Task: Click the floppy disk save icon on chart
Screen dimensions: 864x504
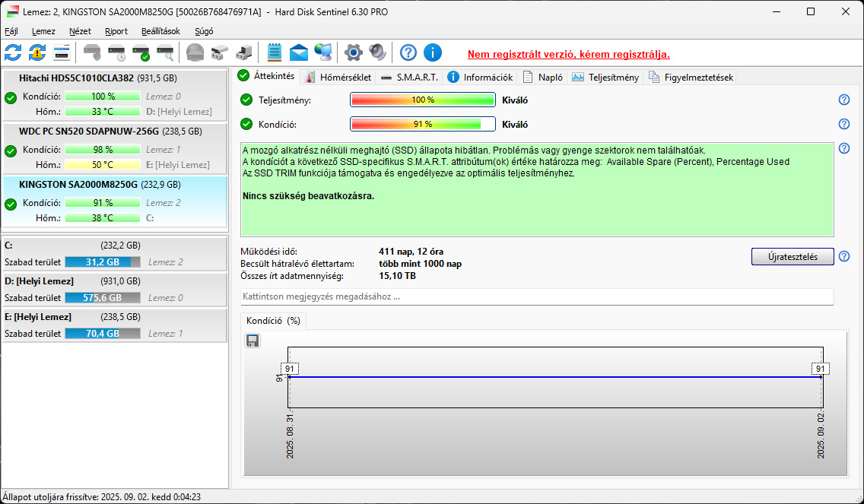Action: click(x=253, y=341)
